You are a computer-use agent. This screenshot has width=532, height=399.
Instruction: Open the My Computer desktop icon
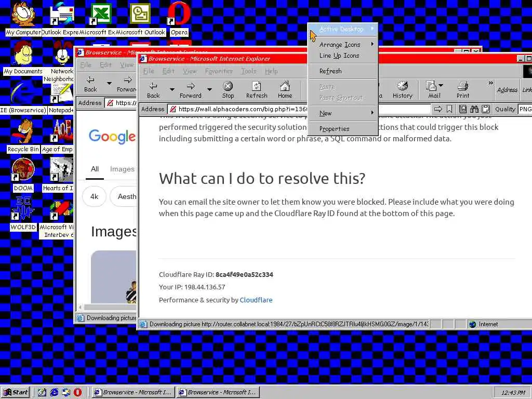(23, 18)
